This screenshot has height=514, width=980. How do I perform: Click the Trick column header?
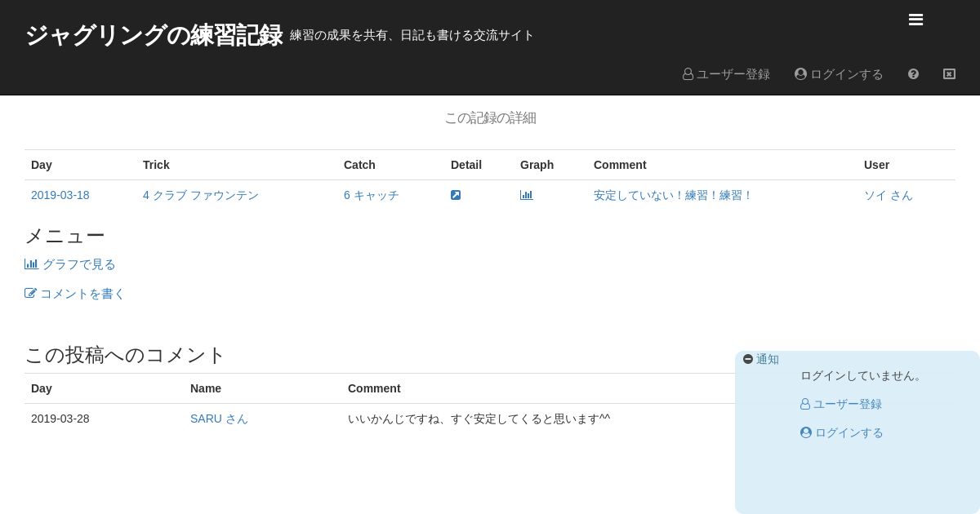156,165
